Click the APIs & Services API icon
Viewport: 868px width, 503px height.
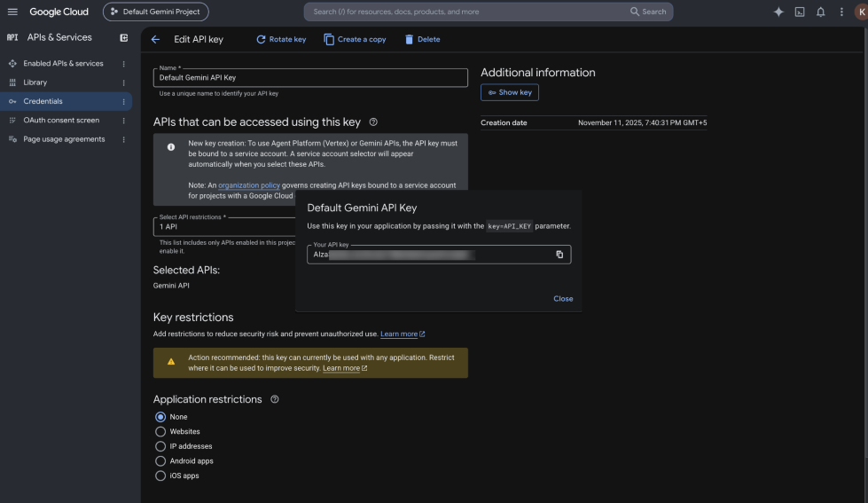[12, 37]
